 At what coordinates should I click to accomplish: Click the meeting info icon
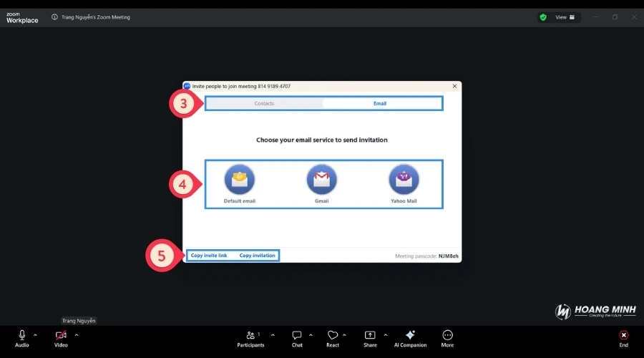pyautogui.click(x=55, y=17)
